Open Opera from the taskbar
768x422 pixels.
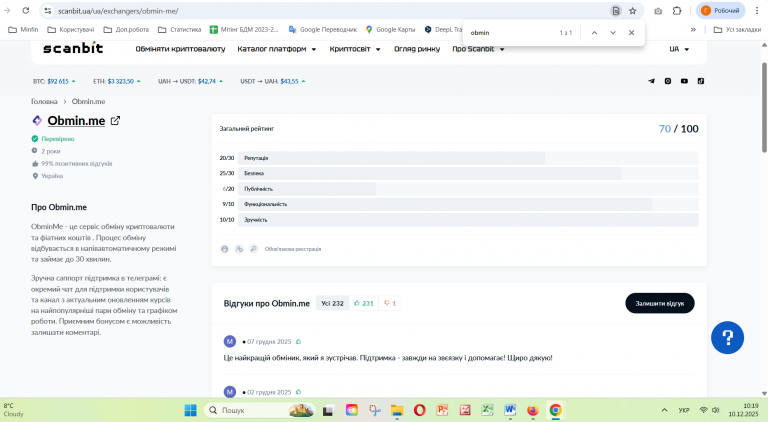420,410
